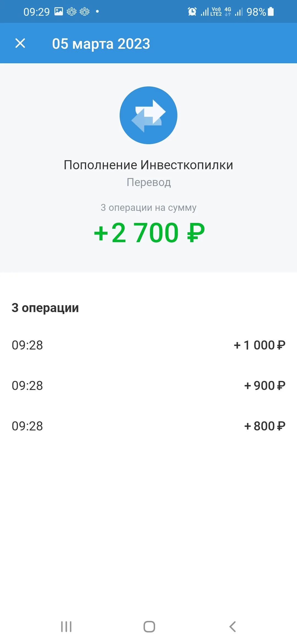Tap the blue transfer arrows icon
The image size is (297, 644).
(148, 115)
